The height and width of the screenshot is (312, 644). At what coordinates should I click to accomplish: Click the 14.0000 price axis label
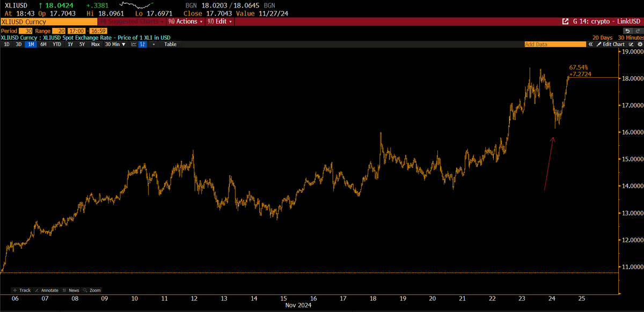click(632, 186)
